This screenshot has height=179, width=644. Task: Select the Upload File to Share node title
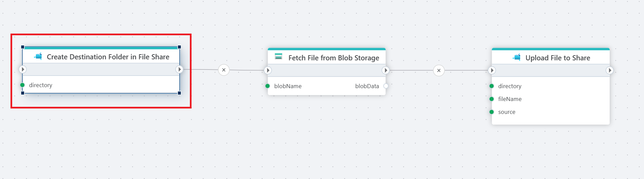point(557,58)
